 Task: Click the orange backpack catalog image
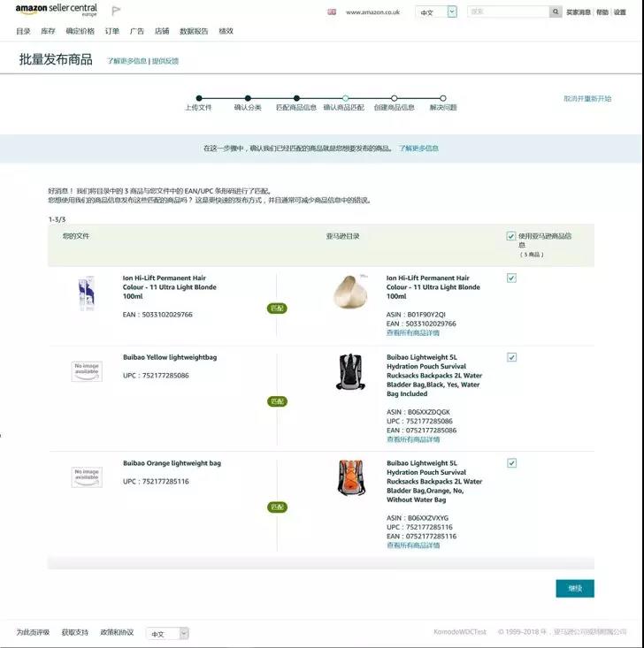(x=351, y=477)
